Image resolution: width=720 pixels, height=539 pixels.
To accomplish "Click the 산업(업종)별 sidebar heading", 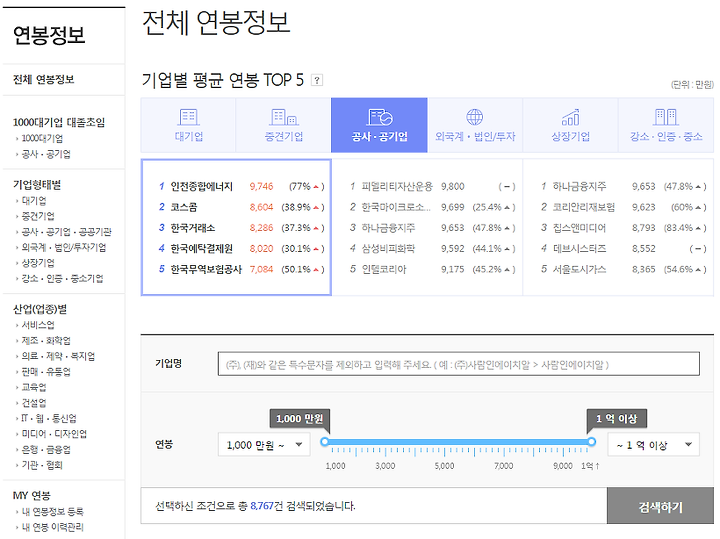I will [x=40, y=309].
